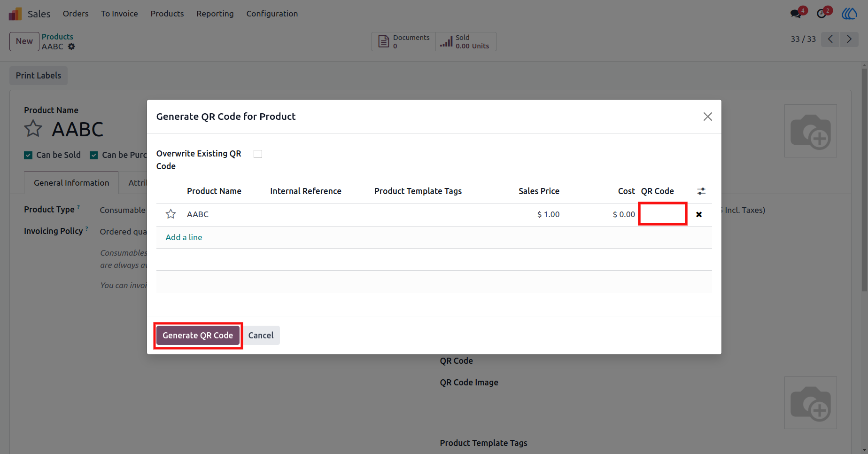Click the $ 0.00 cost cell

pyautogui.click(x=624, y=214)
